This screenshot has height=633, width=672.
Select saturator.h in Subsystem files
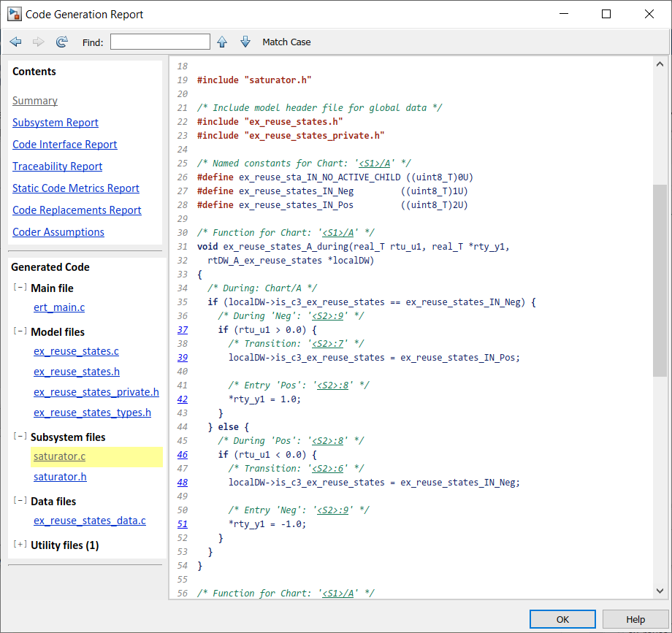60,477
